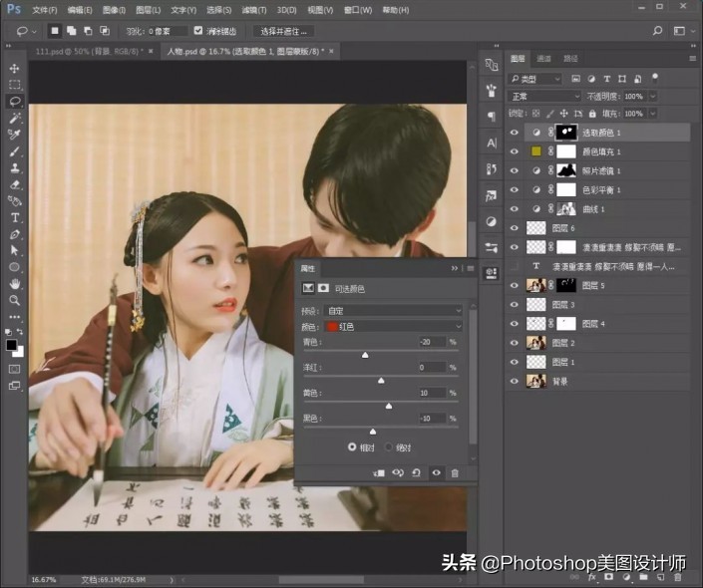Select the Ellipse shape tool
Screen dimensions: 703x588
click(x=14, y=267)
